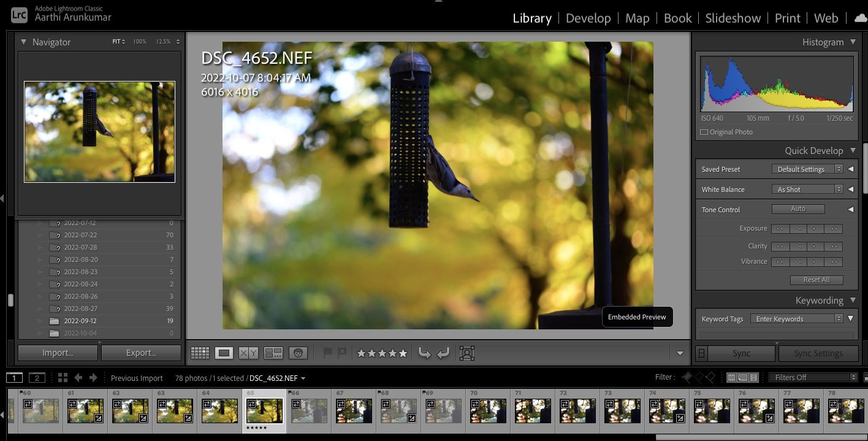Open the Map module

(x=637, y=18)
